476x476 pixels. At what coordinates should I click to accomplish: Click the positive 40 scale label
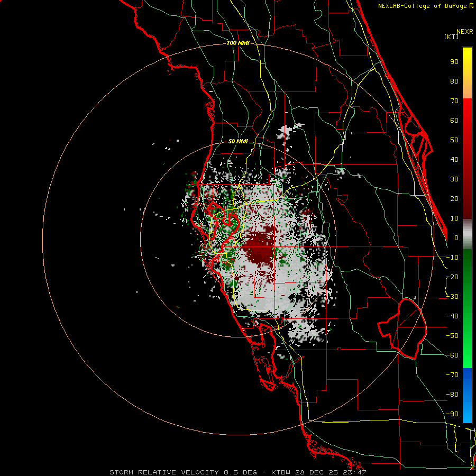(454, 160)
